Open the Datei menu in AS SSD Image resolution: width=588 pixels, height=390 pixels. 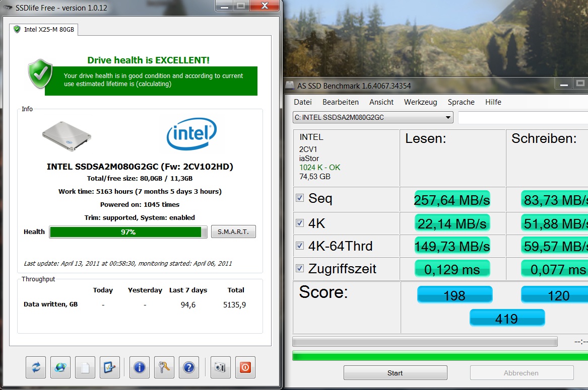(x=303, y=102)
